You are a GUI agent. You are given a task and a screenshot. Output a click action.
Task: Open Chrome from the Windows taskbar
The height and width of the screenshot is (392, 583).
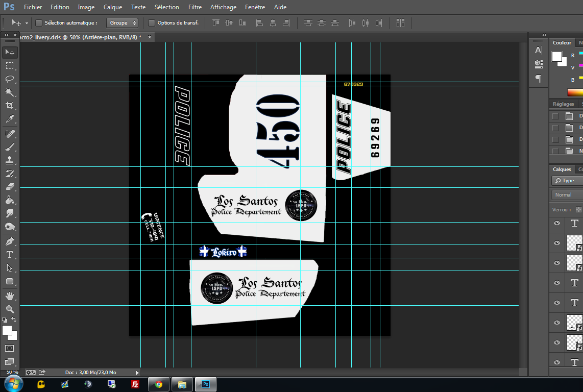(159, 384)
